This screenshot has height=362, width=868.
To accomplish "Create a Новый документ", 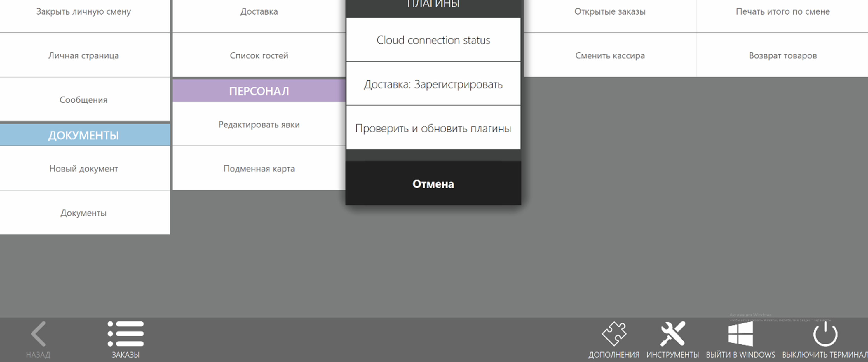I will click(x=83, y=169).
